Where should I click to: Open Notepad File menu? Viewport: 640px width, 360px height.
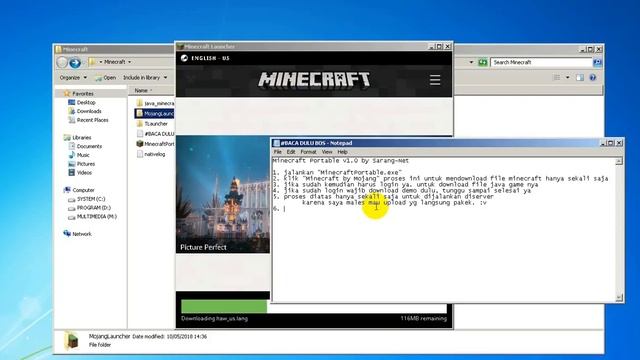[278, 152]
